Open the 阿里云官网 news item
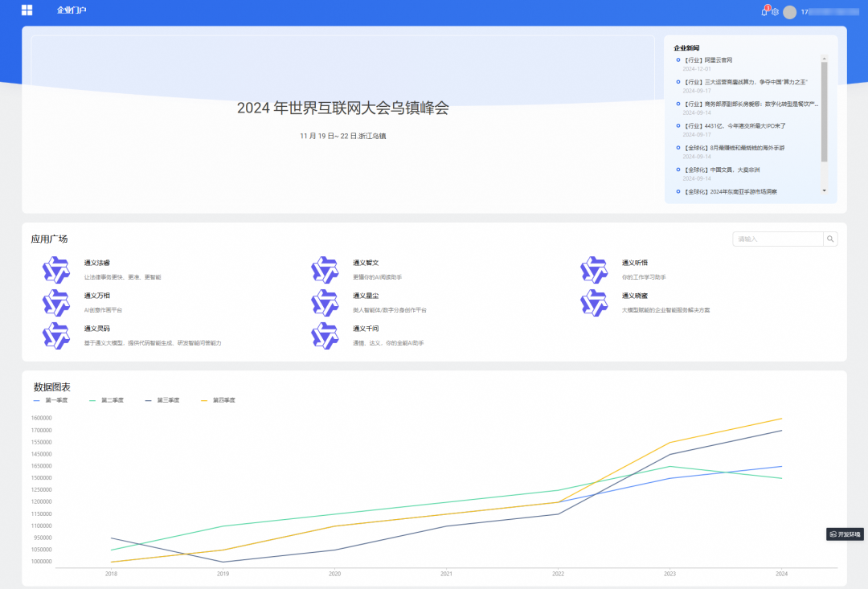Viewport: 868px width, 589px height. (x=708, y=59)
